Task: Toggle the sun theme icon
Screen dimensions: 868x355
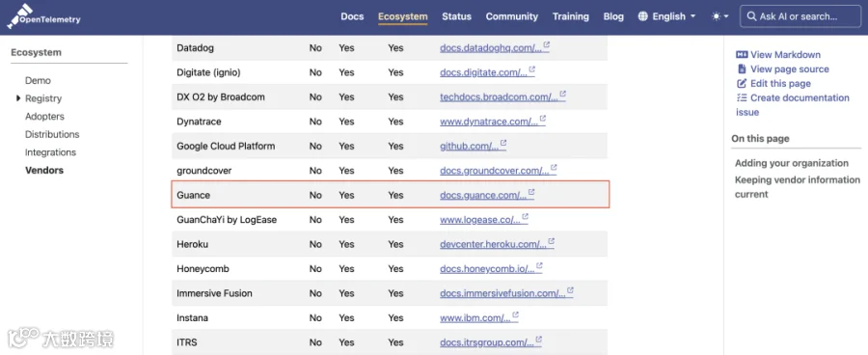Action: pos(717,16)
